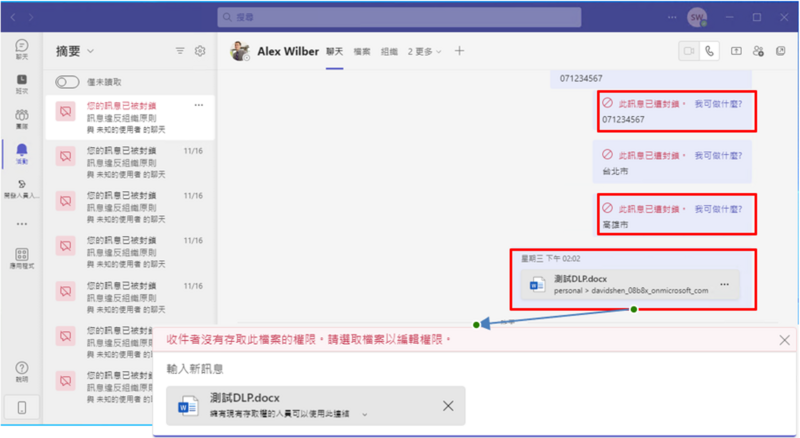Open the Chat (聊天) icon in the left rail
This screenshot has height=438, width=800.
21,49
